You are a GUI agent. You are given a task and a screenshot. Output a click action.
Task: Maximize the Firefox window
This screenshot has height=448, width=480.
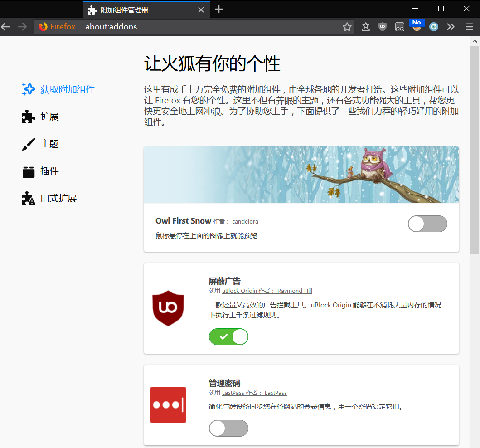441,9
